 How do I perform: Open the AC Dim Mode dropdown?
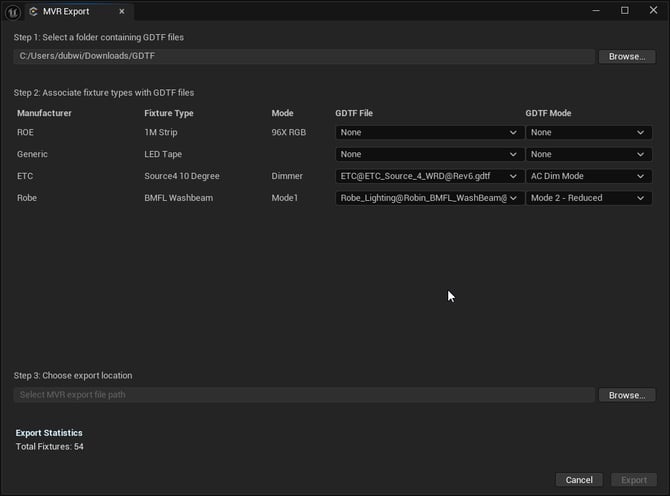(x=588, y=176)
